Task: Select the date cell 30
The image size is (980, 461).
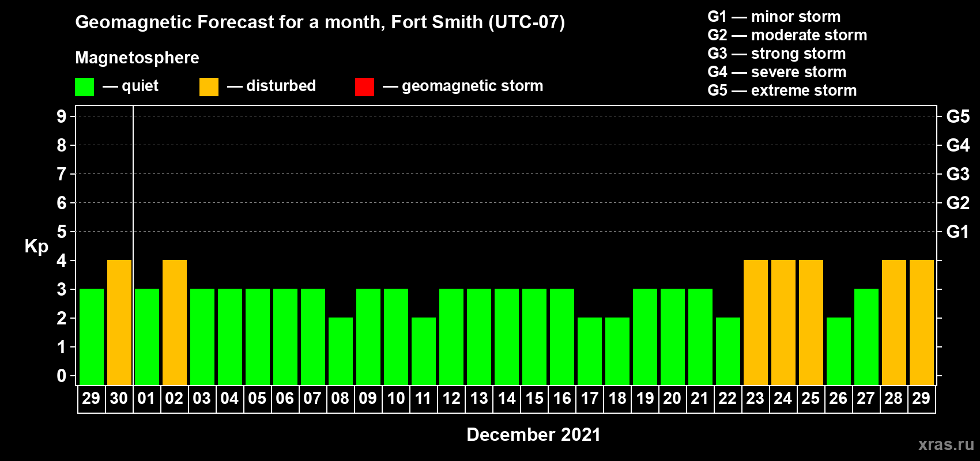Action: click(x=119, y=399)
